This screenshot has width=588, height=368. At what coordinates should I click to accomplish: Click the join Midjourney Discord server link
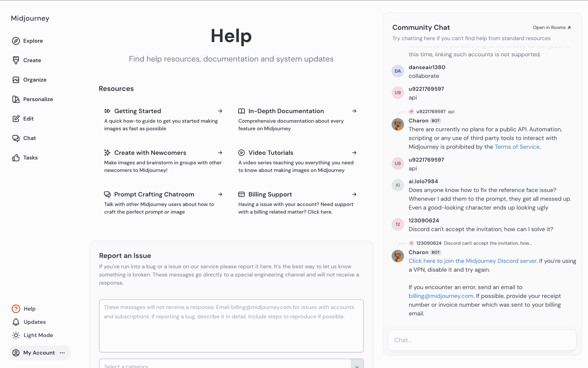click(473, 261)
